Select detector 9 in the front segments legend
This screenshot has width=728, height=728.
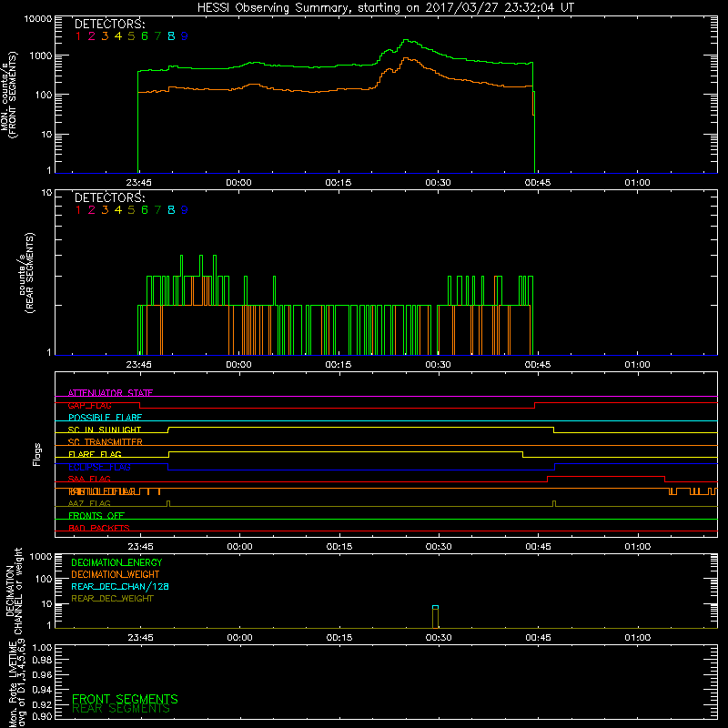[x=185, y=36]
